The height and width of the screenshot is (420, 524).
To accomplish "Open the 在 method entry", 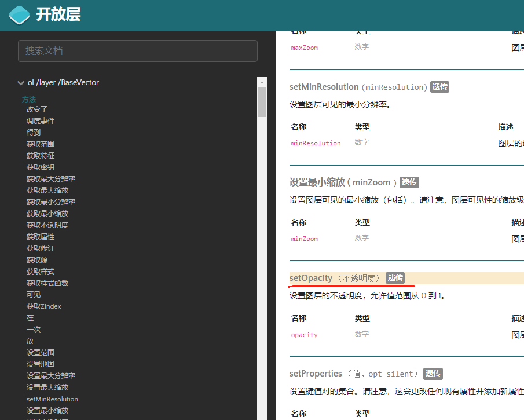I will 30,318.
